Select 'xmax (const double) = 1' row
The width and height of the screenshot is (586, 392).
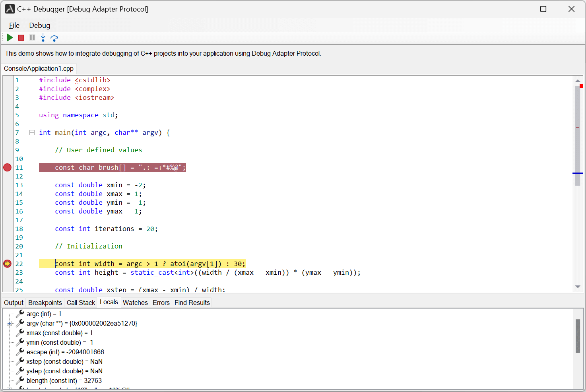(60, 333)
